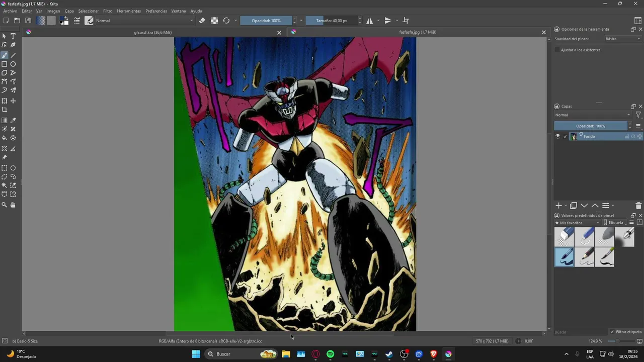Open the brush settings editor
The height and width of the screenshot is (362, 644).
77,21
